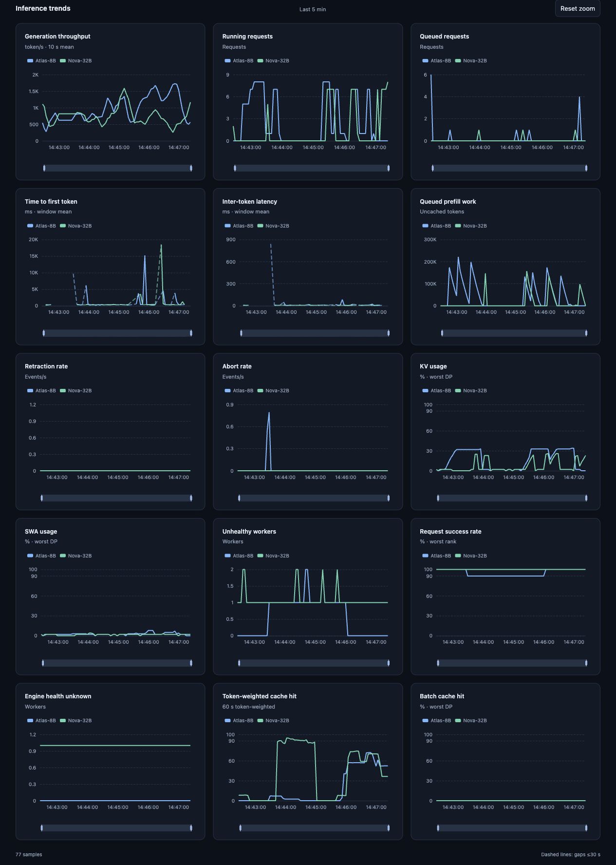The image size is (616, 865).
Task: Toggle Nova-32B in Generation throughput legend
Action: point(75,61)
